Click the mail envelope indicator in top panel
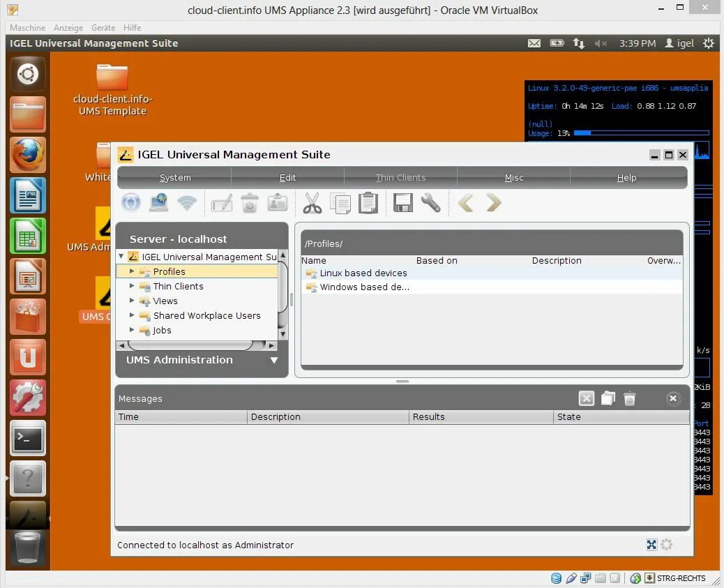The width and height of the screenshot is (724, 588). tap(534, 43)
